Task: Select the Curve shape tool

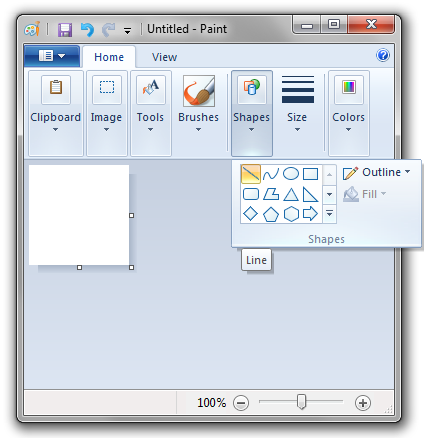Action: tap(271, 174)
